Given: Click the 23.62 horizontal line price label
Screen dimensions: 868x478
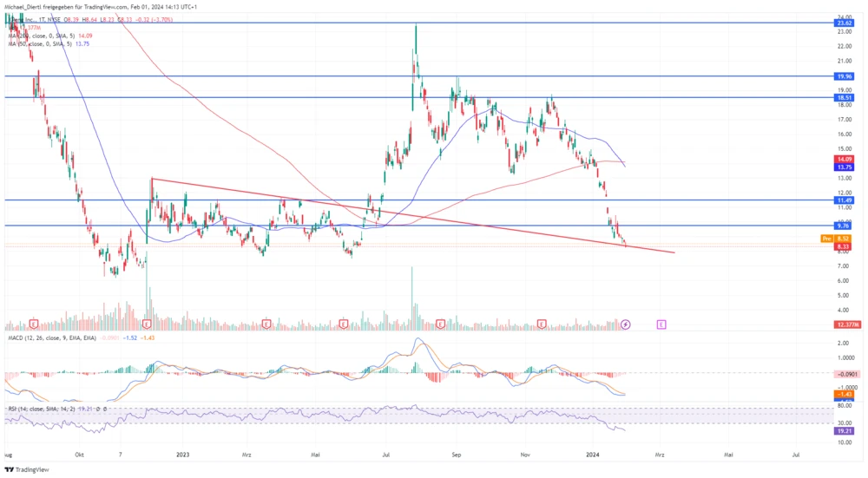Looking at the screenshot, I should pyautogui.click(x=841, y=23).
